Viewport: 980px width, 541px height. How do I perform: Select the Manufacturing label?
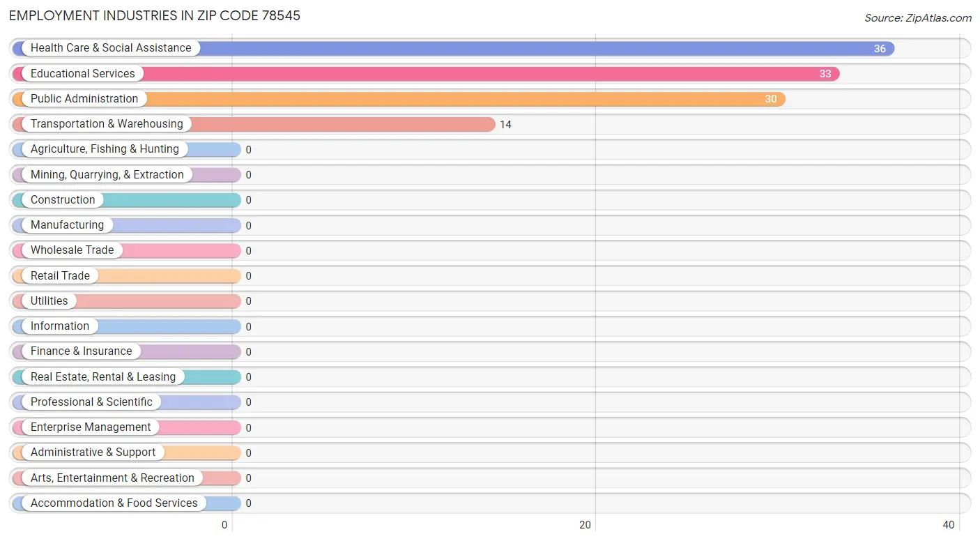tap(67, 224)
